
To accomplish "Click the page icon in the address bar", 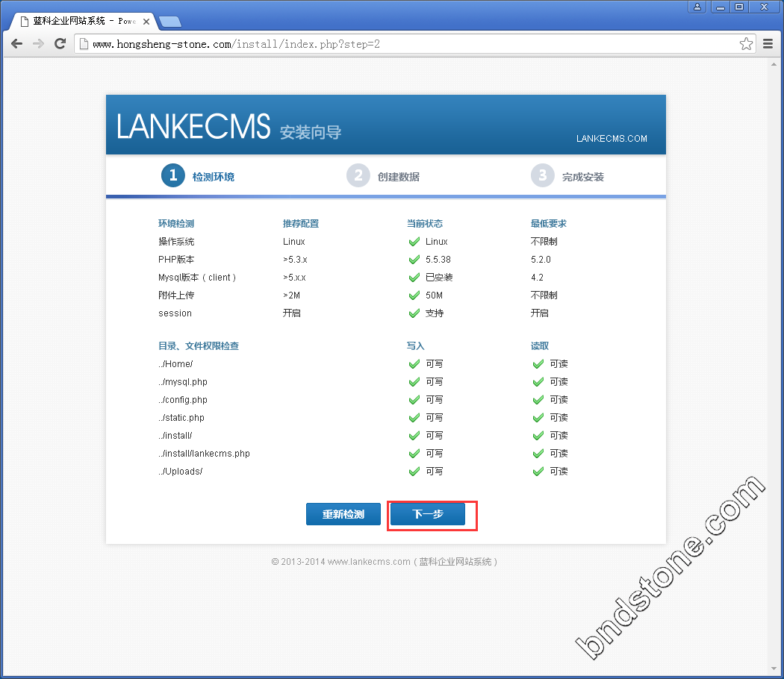I will (x=84, y=44).
